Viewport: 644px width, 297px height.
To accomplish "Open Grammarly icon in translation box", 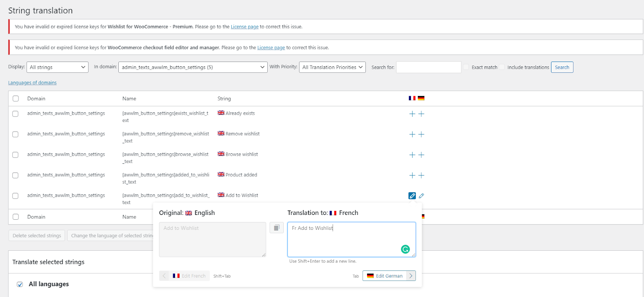I will [405, 250].
